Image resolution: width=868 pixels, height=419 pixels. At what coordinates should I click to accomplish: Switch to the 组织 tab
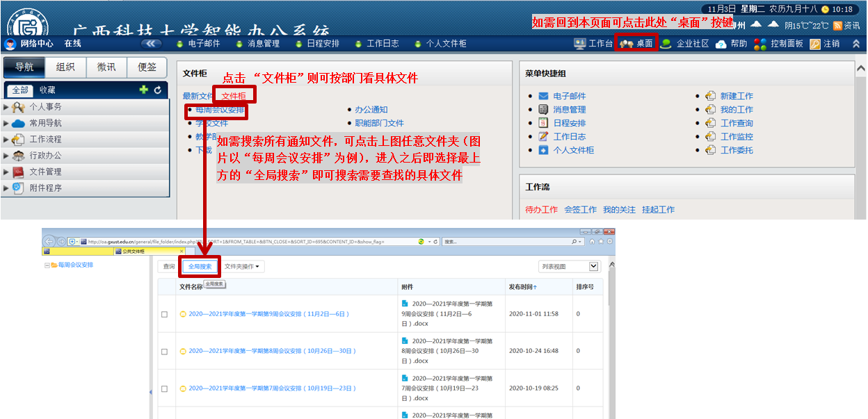65,67
